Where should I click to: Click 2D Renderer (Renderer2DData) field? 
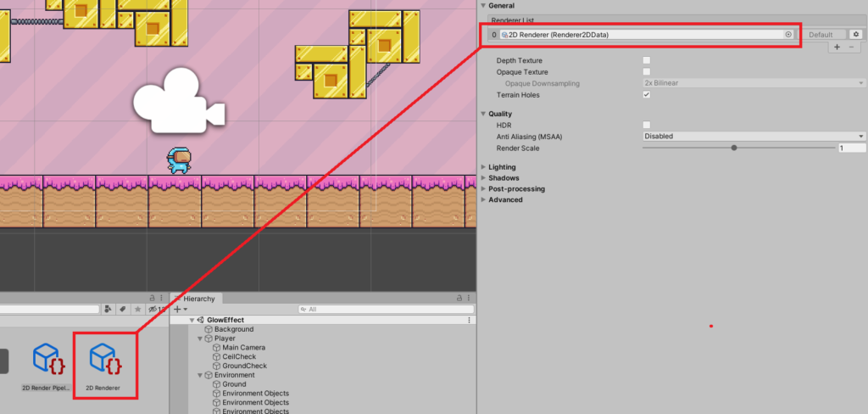click(646, 35)
